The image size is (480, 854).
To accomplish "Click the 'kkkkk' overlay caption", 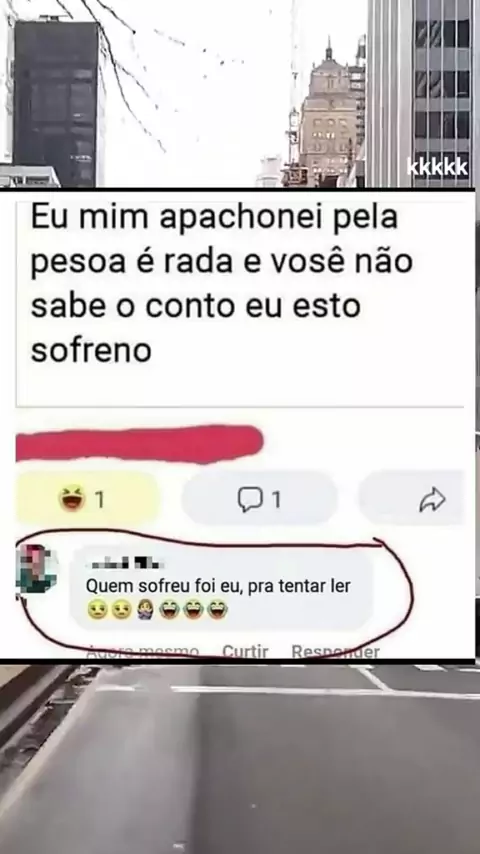I will [437, 167].
